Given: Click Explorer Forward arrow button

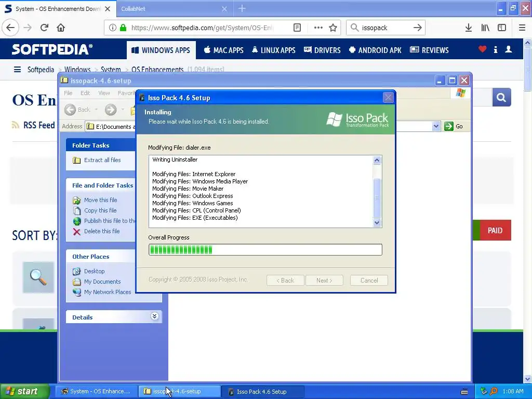Looking at the screenshot, I should click(110, 110).
